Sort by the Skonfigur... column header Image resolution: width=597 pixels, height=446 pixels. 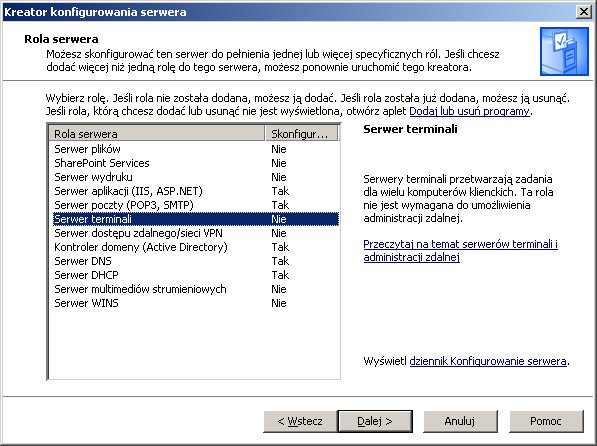click(301, 134)
